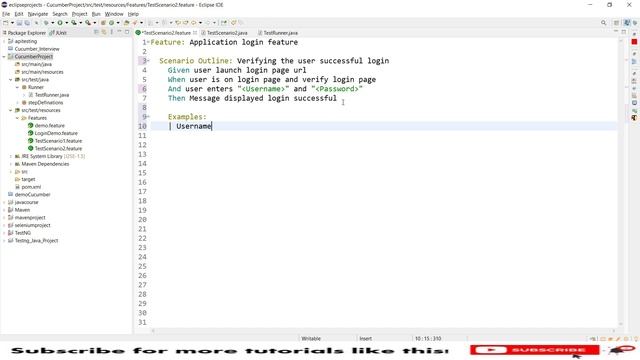The image size is (640, 360).
Task: Click the New Java Package icon
Action: pyautogui.click(x=103, y=23)
